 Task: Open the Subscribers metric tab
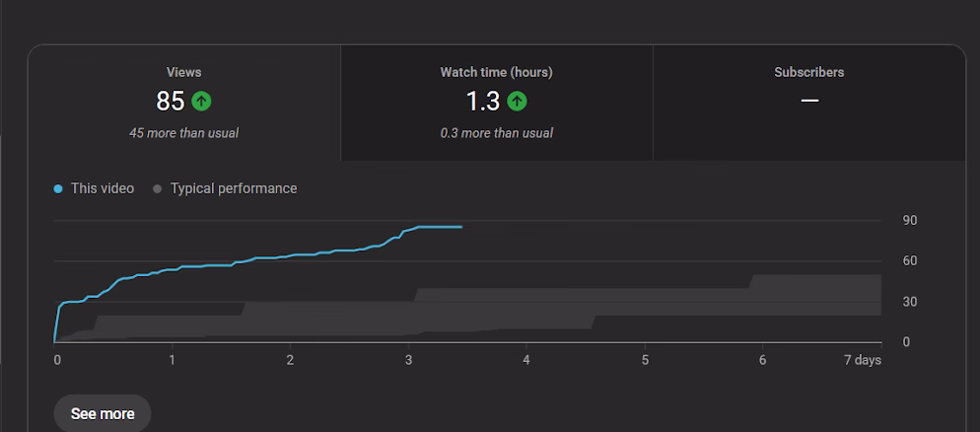click(808, 103)
